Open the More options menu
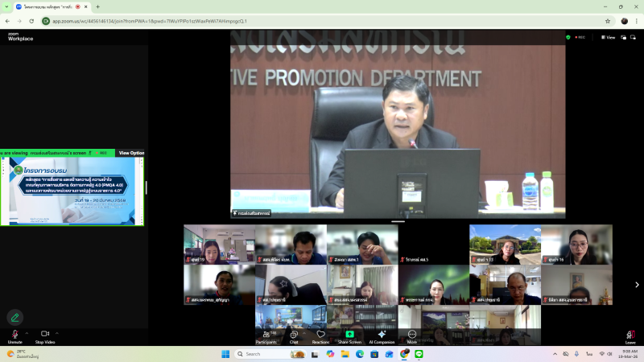The height and width of the screenshot is (362, 644). [412, 335]
